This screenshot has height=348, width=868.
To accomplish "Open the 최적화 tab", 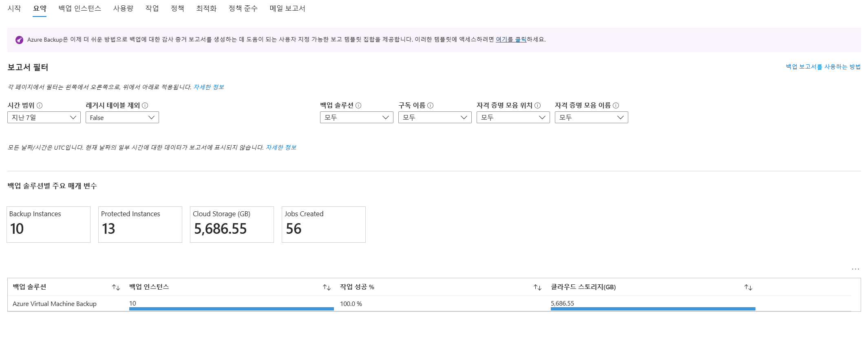I will tap(206, 9).
